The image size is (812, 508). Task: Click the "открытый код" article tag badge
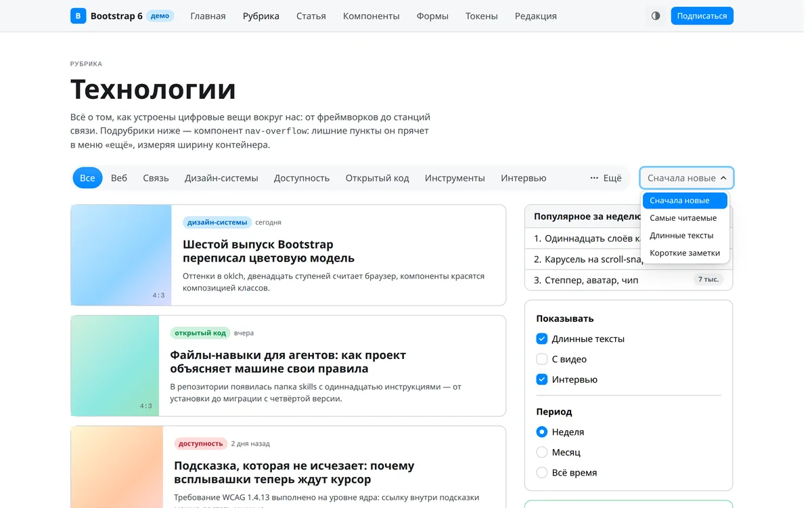pos(200,333)
